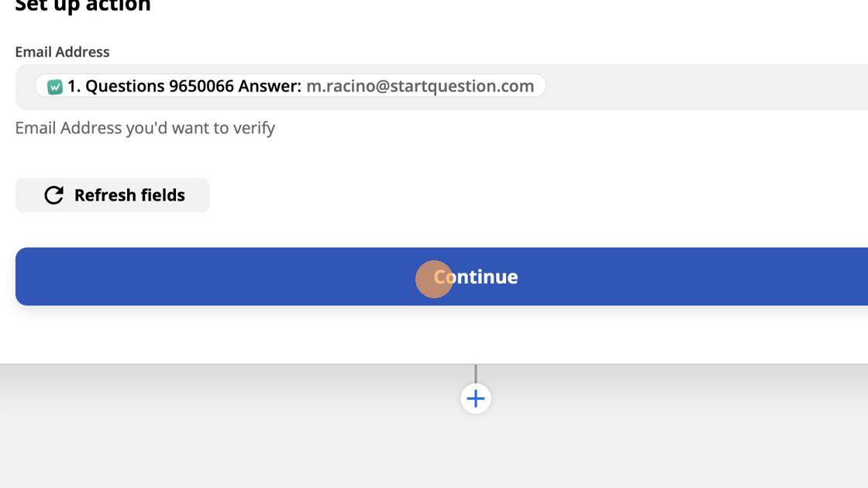Click the circular refresh arrow icon

[x=53, y=195]
